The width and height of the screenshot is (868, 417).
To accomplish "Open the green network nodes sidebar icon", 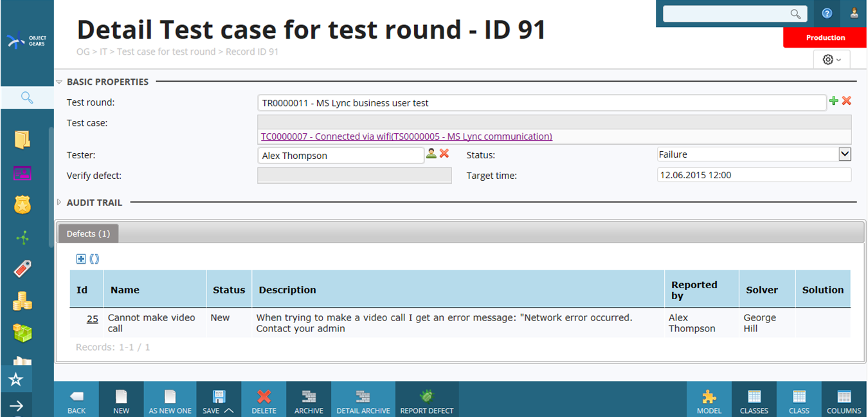I will click(x=23, y=238).
